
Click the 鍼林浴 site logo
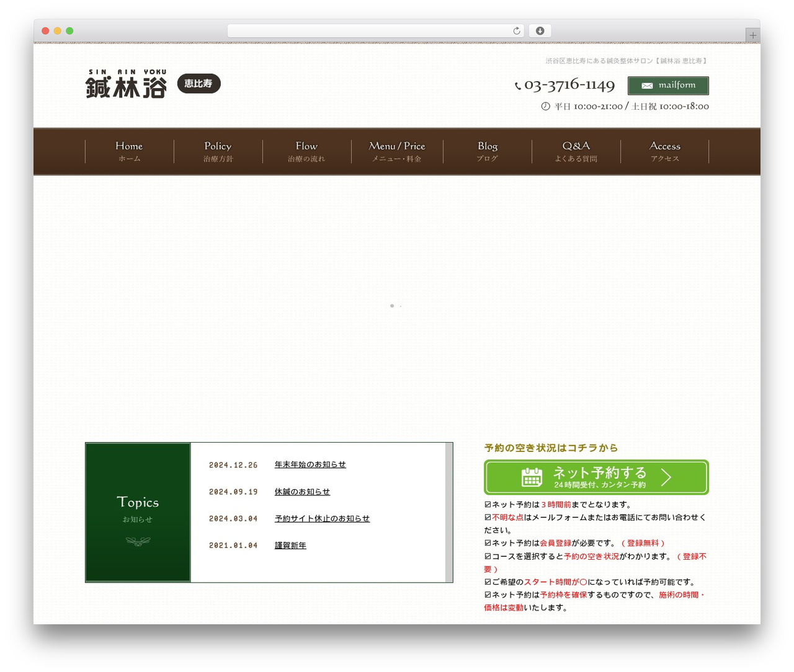coord(127,84)
